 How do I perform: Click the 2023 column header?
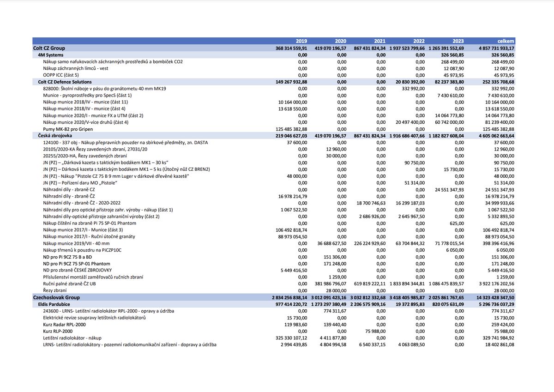[458, 41]
